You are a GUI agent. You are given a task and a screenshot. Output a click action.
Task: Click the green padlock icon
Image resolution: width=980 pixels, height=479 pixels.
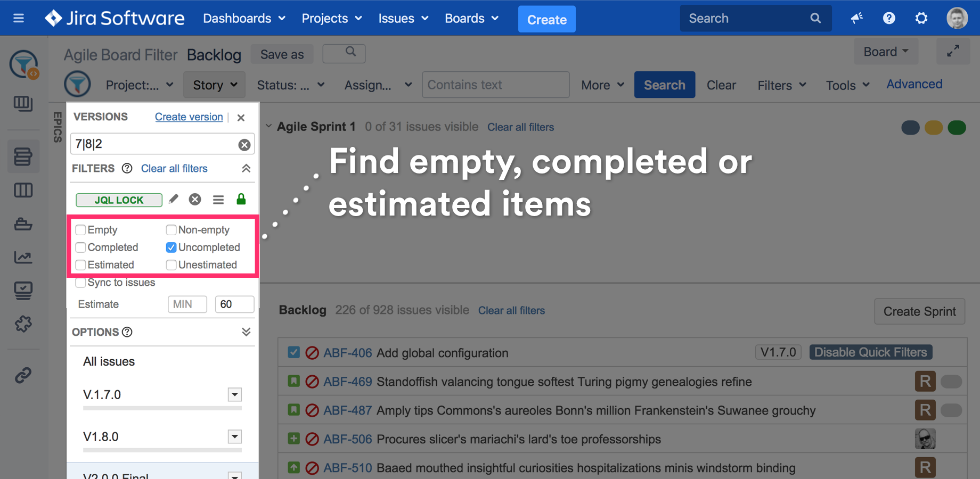(x=241, y=199)
